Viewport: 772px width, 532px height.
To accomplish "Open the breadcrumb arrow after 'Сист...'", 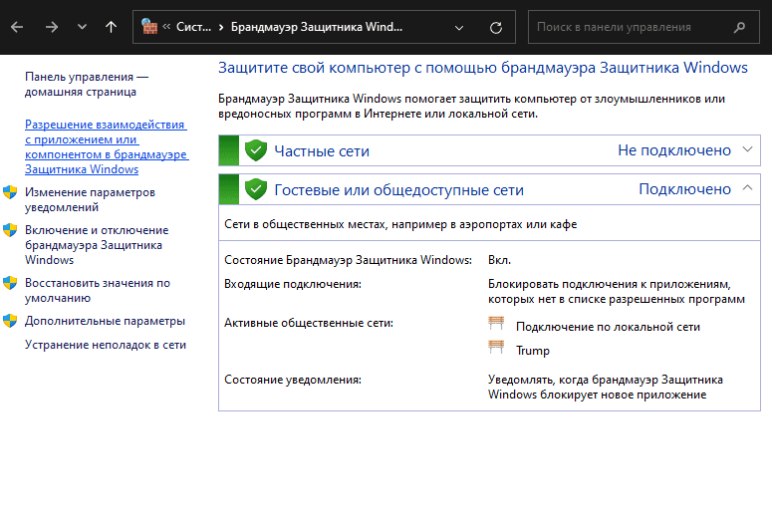I will 221,27.
